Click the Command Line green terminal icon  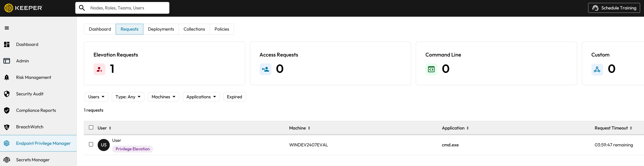point(431,69)
